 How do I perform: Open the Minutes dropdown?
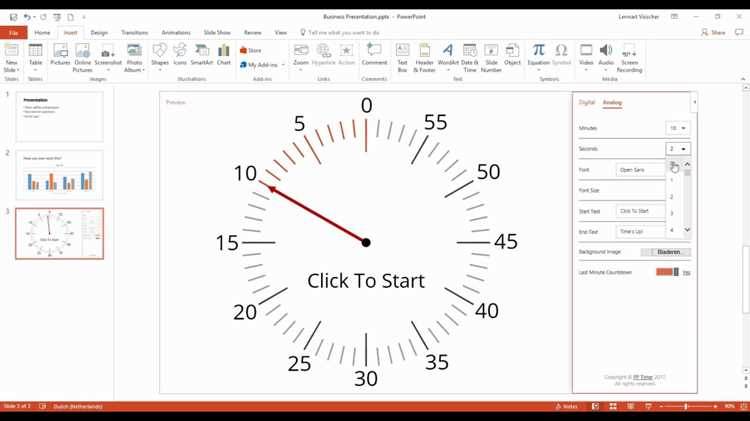click(678, 128)
